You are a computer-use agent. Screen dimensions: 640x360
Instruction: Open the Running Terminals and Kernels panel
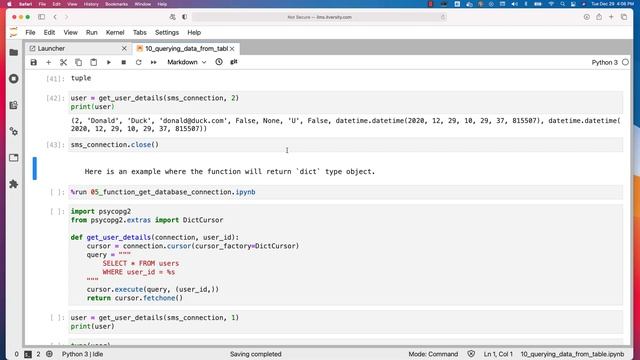13,79
